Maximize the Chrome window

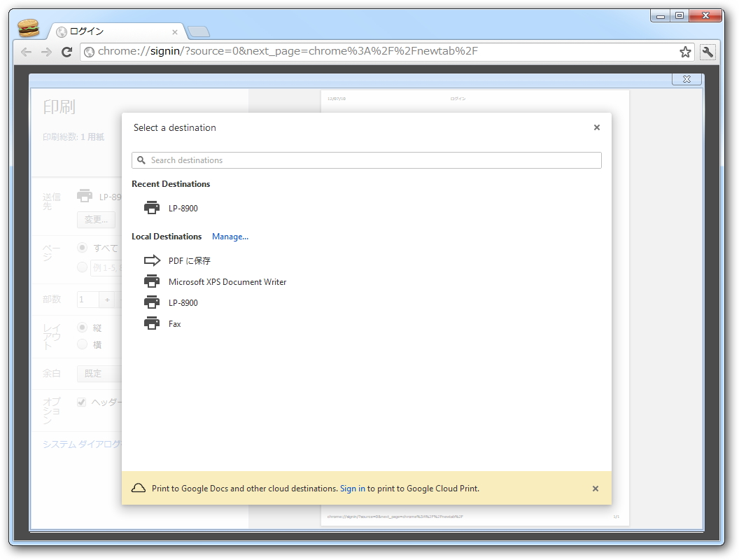679,15
